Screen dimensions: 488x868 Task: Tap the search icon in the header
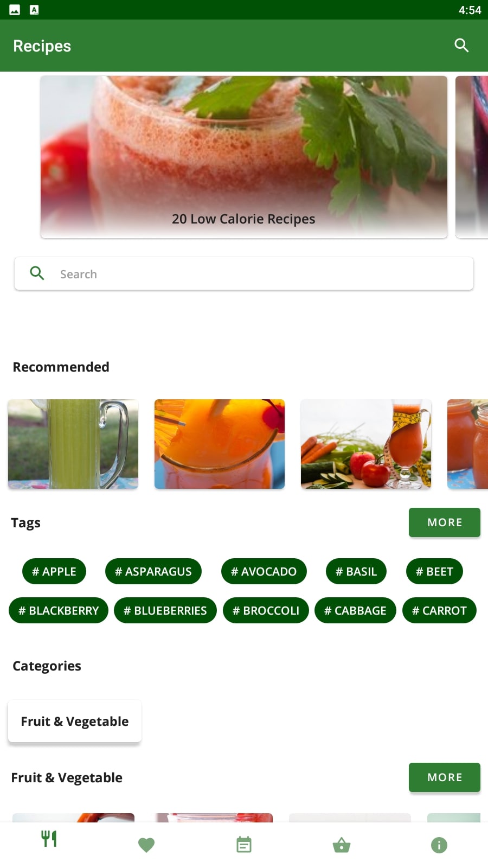[461, 46]
